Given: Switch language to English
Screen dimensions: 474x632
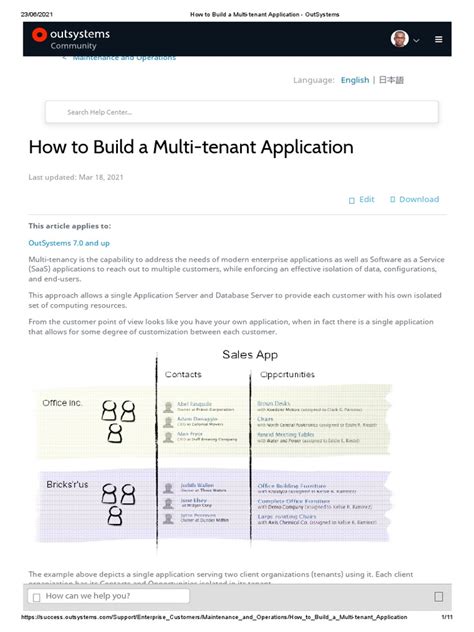Looking at the screenshot, I should coord(355,80).
